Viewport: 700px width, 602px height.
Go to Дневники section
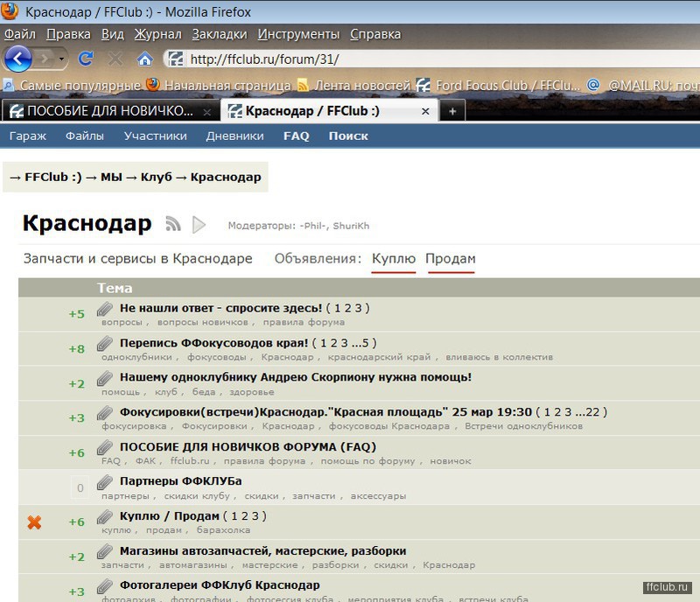pos(234,136)
